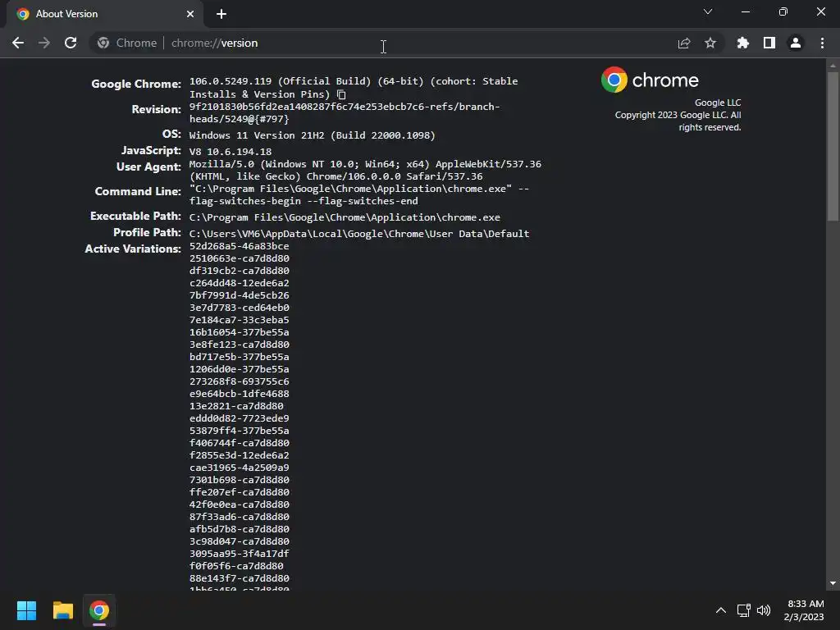Click the forward navigation arrow
840x630 pixels.
pos(44,43)
